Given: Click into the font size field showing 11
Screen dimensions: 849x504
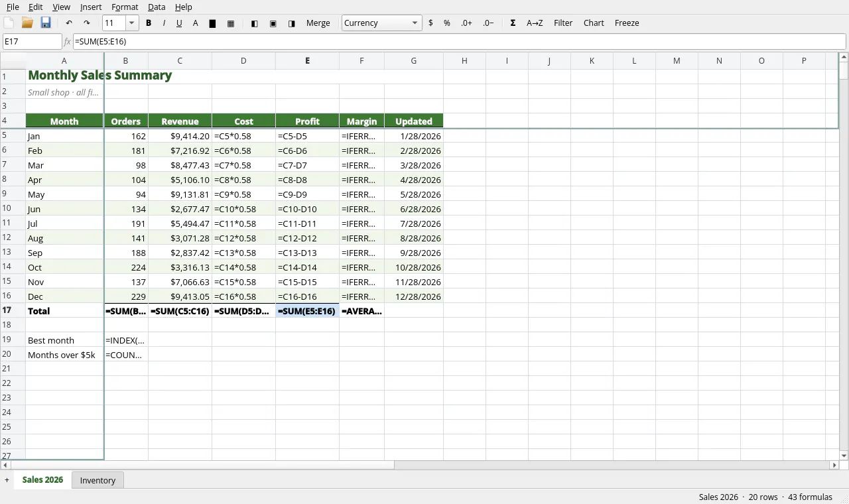Looking at the screenshot, I should coord(115,23).
